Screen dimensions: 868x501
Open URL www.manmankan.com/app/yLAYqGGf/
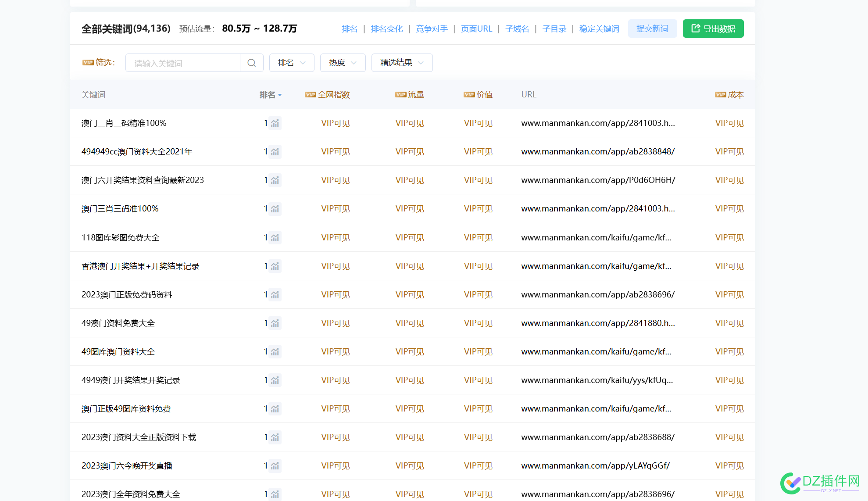(596, 466)
